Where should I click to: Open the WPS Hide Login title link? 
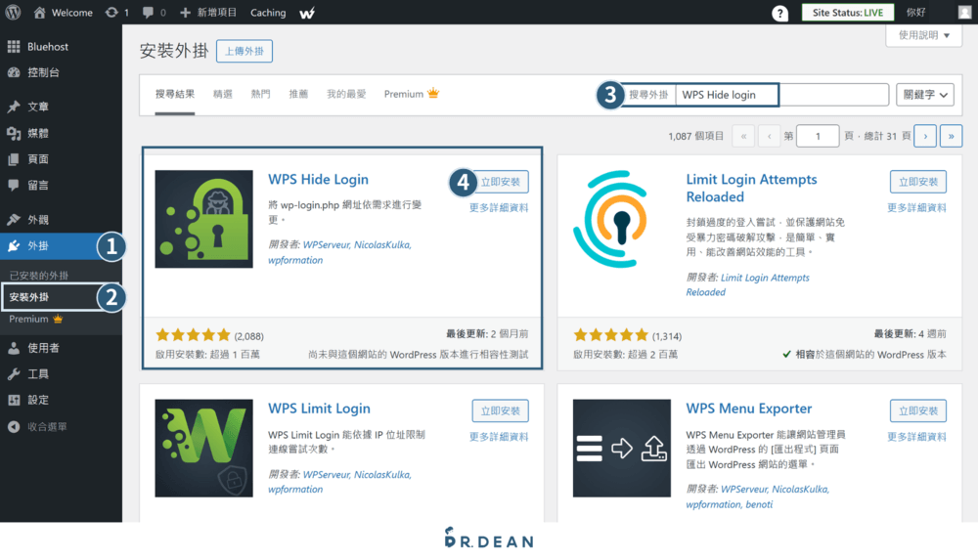(x=318, y=180)
